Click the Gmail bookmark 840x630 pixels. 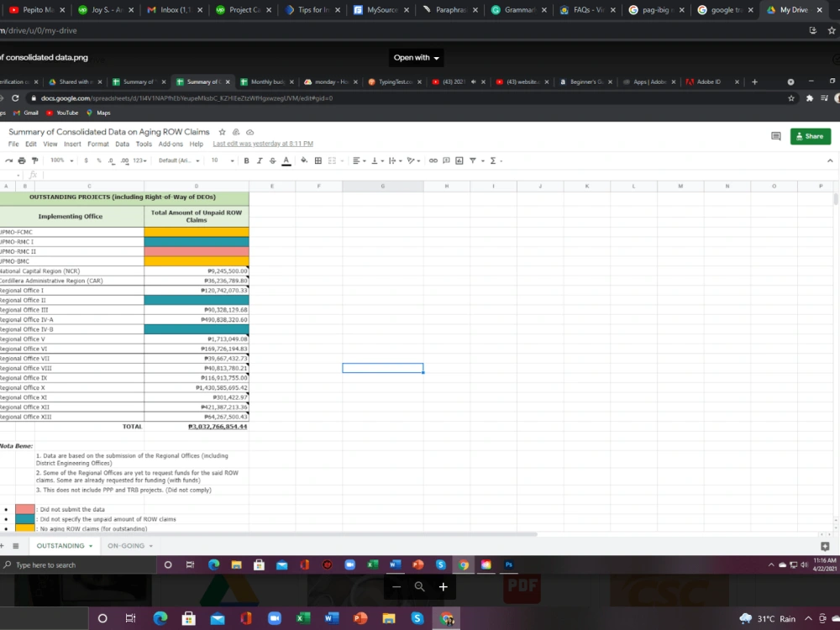26,113
